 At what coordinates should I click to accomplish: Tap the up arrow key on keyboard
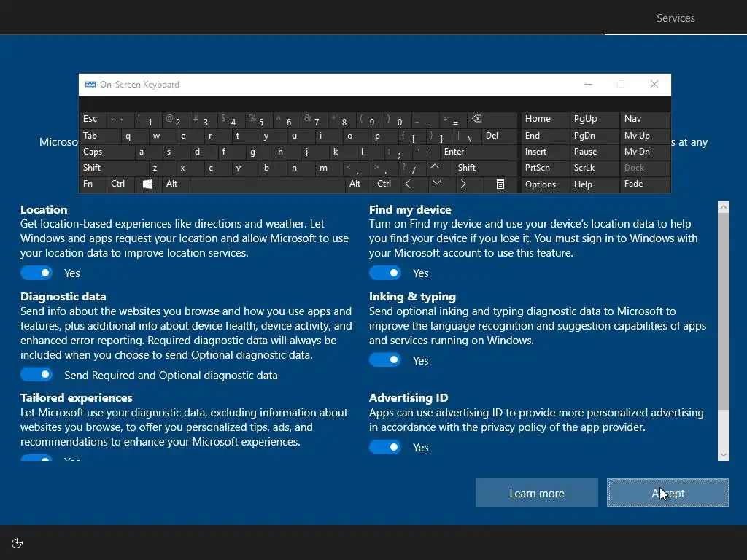tap(435, 168)
